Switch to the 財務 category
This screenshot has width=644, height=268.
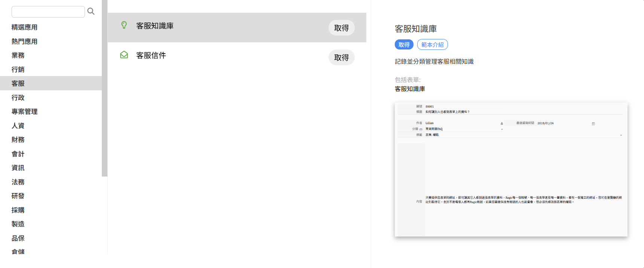(18, 140)
